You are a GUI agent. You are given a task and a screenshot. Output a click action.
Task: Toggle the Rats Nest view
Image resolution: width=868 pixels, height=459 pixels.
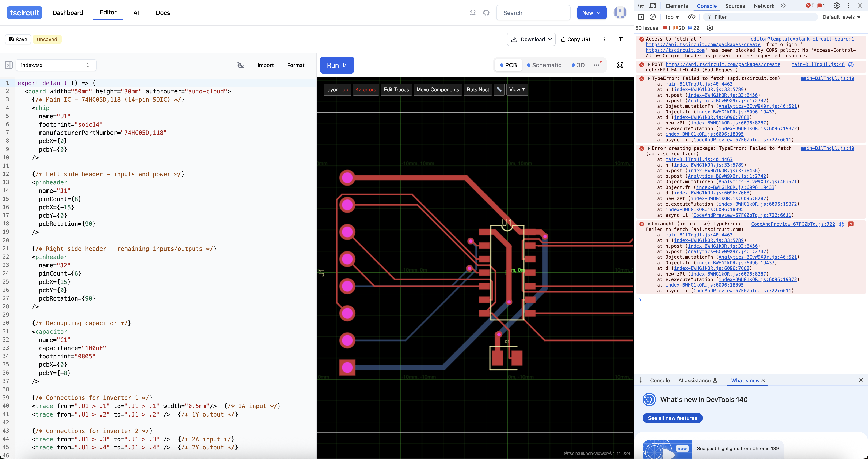tap(477, 89)
